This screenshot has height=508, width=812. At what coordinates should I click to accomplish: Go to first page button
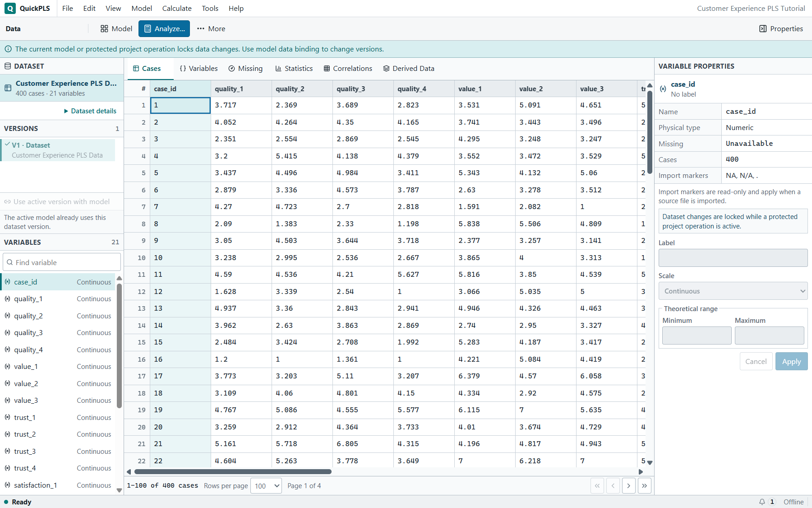point(597,486)
